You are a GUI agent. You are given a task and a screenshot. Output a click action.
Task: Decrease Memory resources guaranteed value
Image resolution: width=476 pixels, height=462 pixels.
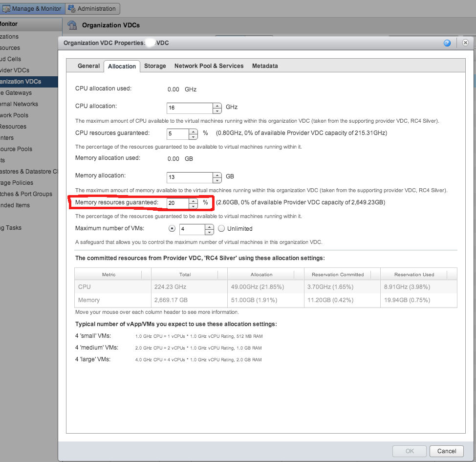(194, 206)
